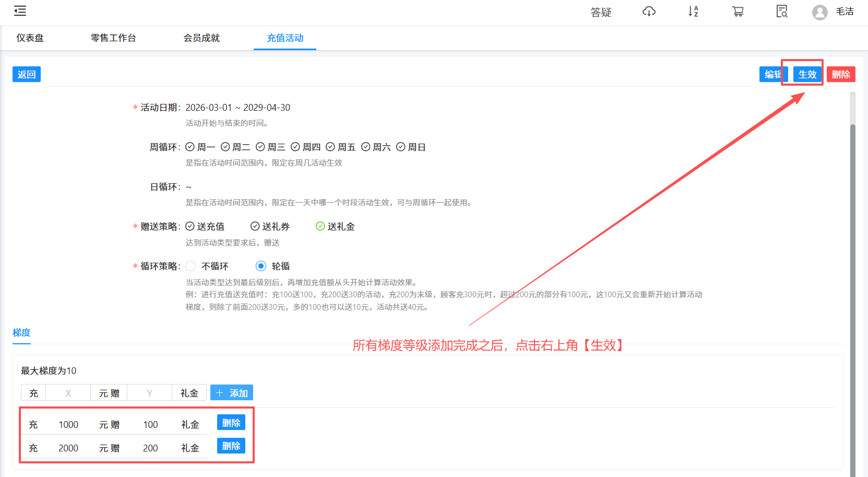The width and height of the screenshot is (868, 477).
Task: Open the A-Z sorting icon
Action: (693, 11)
